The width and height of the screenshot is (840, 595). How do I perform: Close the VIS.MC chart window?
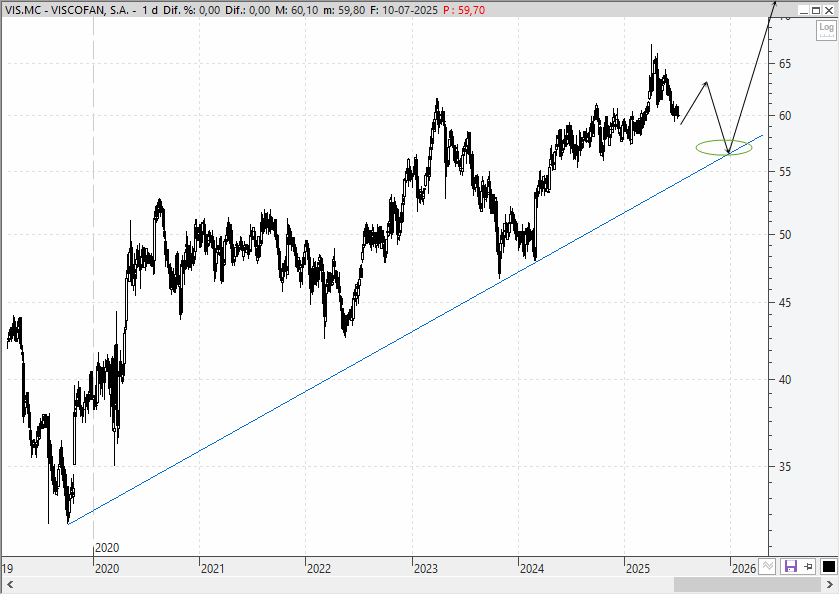[x=828, y=10]
